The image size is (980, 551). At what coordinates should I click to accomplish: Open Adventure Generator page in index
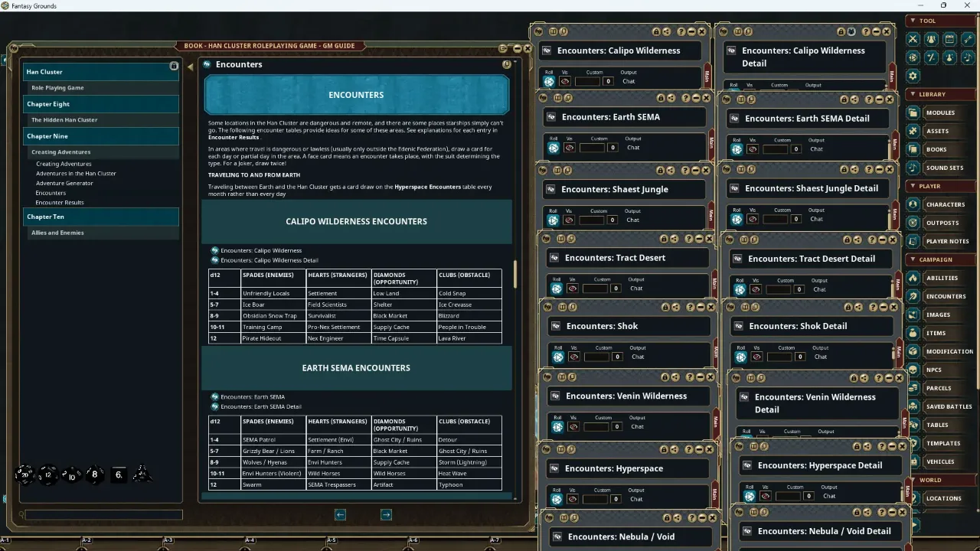[x=64, y=184]
